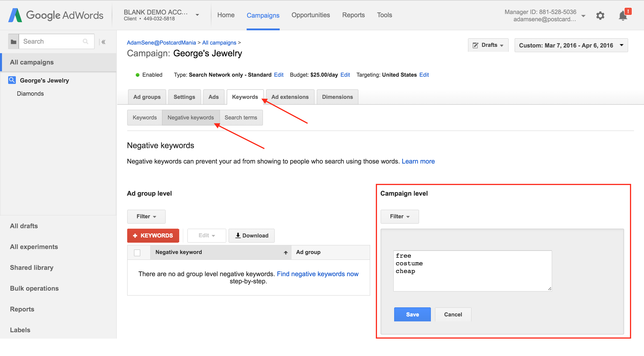Screen dimensions: 644x356
Task: Select the Keywords sub-tab
Action: tap(145, 117)
